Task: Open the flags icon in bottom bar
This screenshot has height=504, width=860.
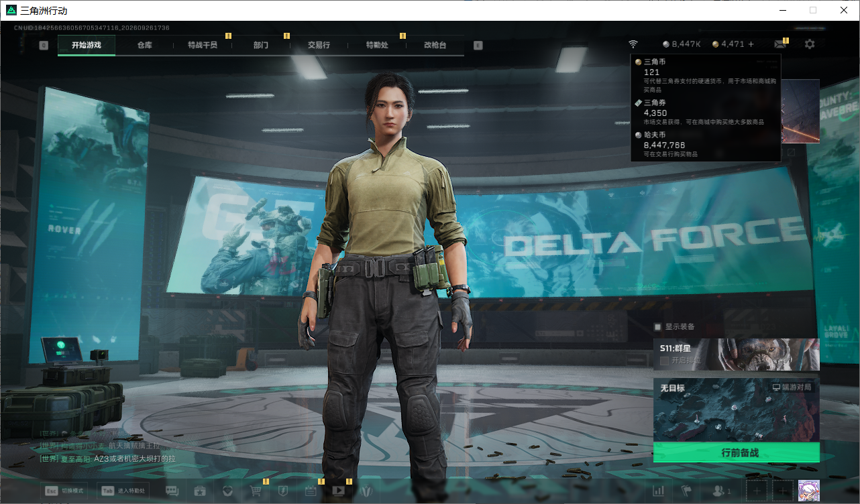Action: [x=686, y=491]
